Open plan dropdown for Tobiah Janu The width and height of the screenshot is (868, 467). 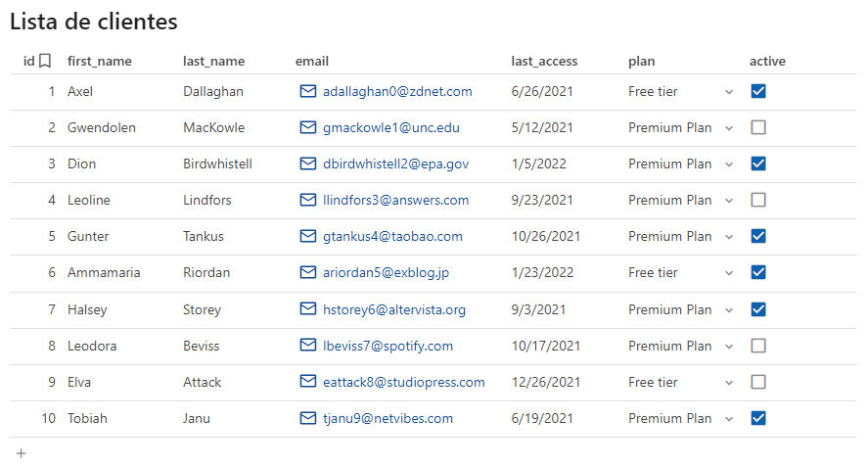728,419
